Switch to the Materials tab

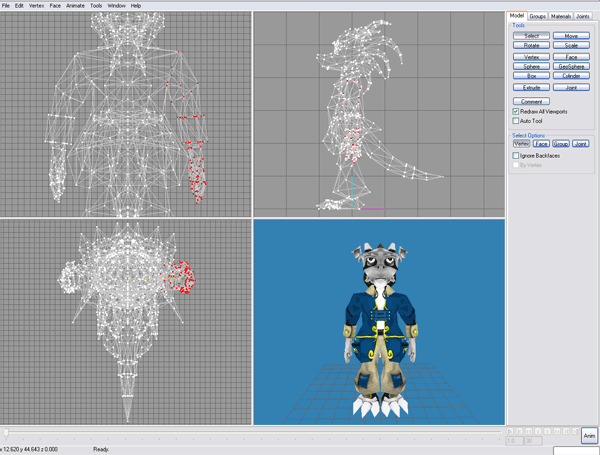[x=561, y=16]
